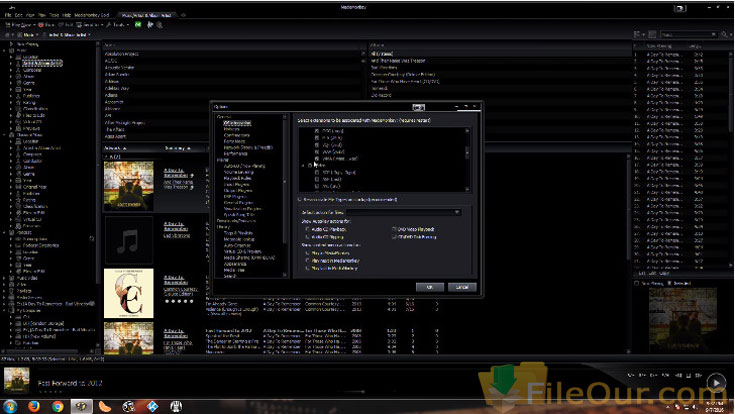Toggle the Video group checkbox
The width and height of the screenshot is (735, 414).
310,166
